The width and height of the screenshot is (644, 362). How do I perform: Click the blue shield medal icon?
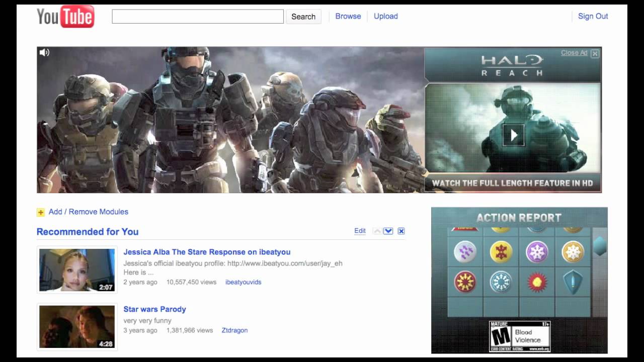point(573,282)
